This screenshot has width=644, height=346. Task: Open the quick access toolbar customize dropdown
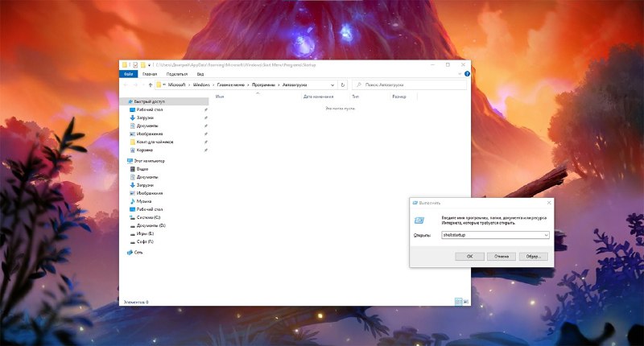pos(149,65)
